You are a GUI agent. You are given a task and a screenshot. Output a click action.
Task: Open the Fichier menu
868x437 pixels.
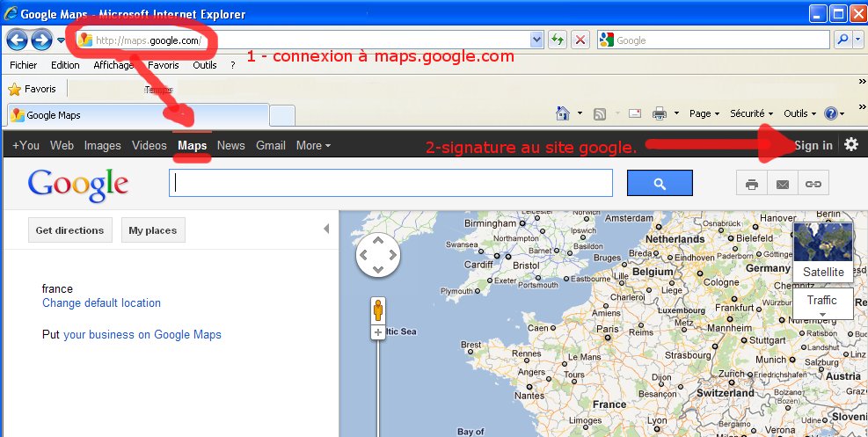point(23,65)
